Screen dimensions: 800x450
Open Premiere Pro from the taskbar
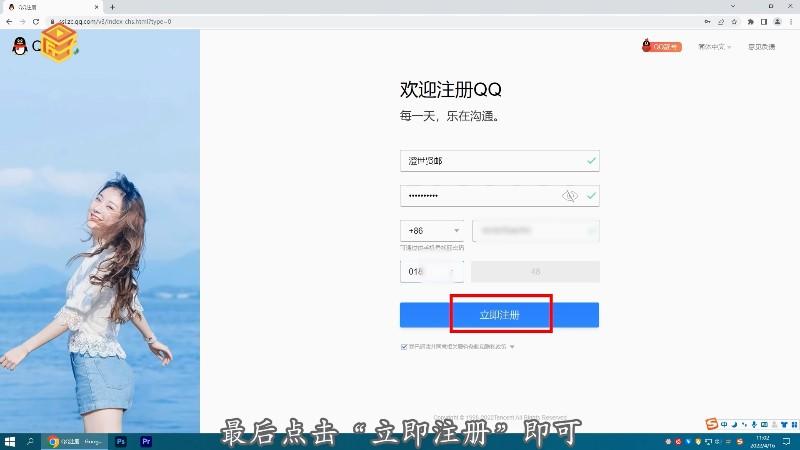[146, 442]
